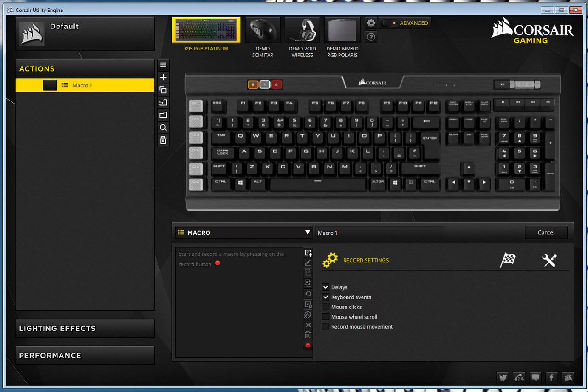Expand the Performance section
The image size is (588, 392).
[85, 356]
